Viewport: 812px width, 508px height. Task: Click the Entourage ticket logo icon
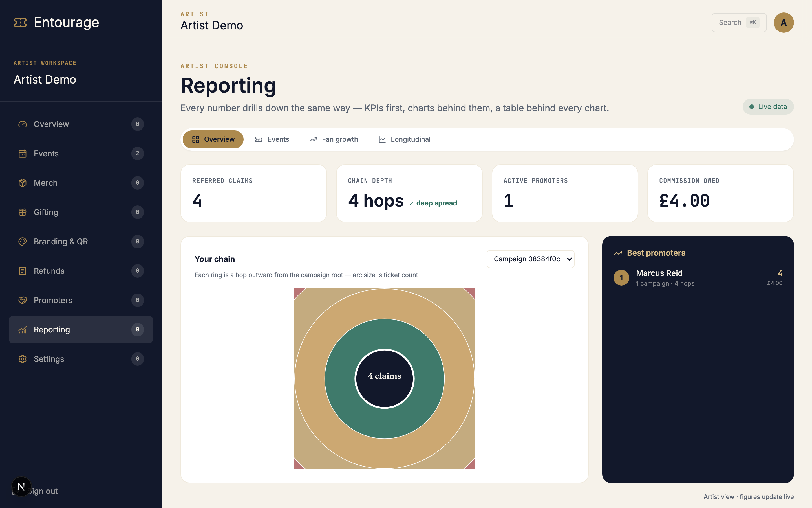tap(20, 23)
